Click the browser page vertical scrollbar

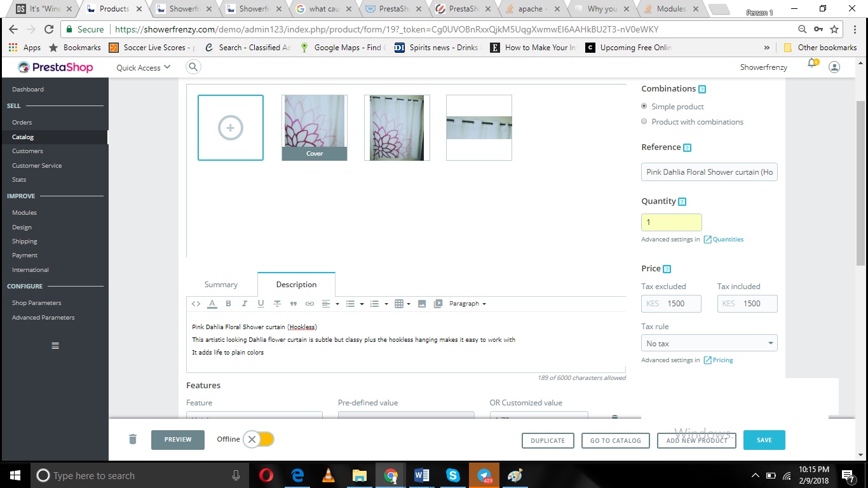click(861, 183)
